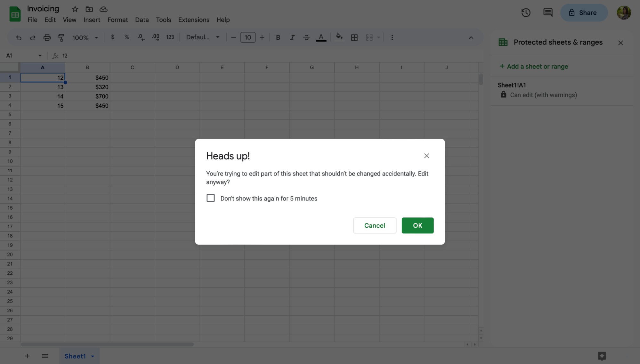Click the merge cells icon
Viewport: 640px width, 364px height.
pyautogui.click(x=369, y=37)
